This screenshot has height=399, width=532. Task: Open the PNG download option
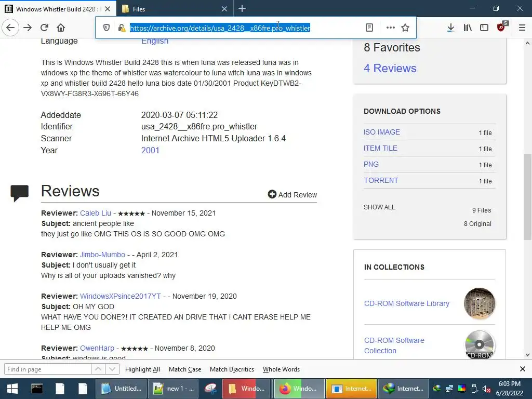tap(371, 164)
